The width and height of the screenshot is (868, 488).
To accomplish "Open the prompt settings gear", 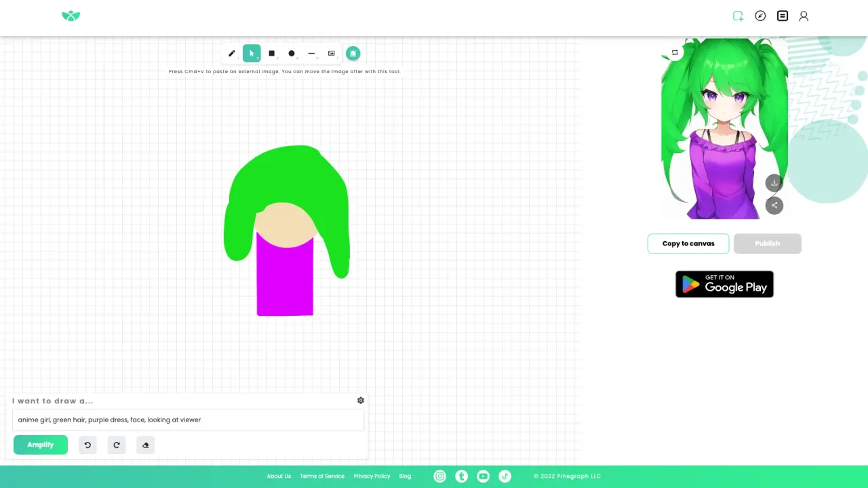I will click(361, 401).
